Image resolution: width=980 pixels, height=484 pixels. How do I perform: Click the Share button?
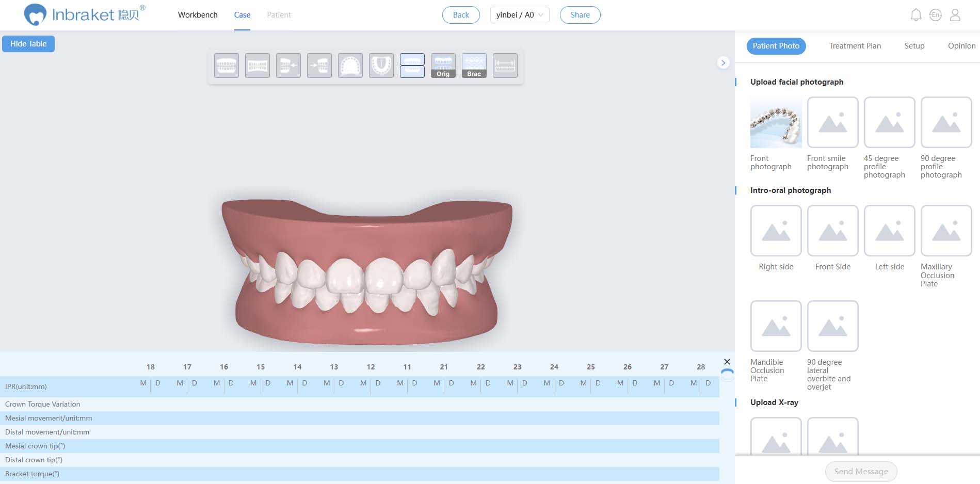(x=580, y=15)
